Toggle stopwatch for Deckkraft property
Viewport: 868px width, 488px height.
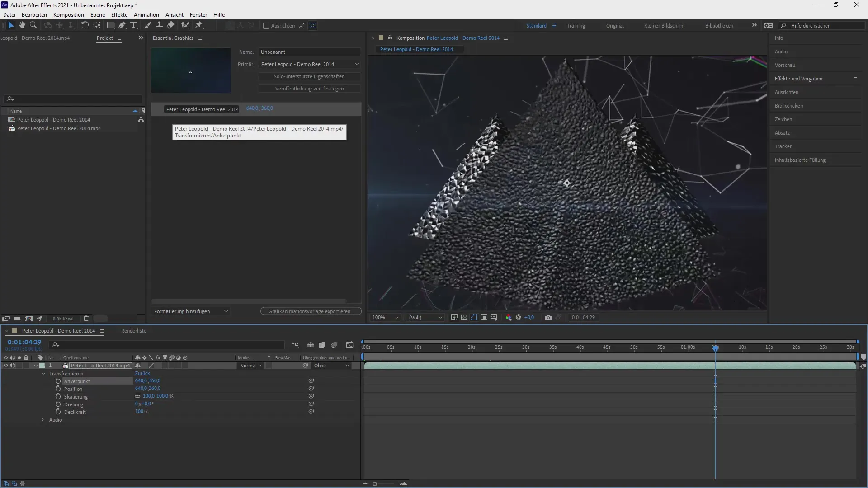click(x=58, y=412)
